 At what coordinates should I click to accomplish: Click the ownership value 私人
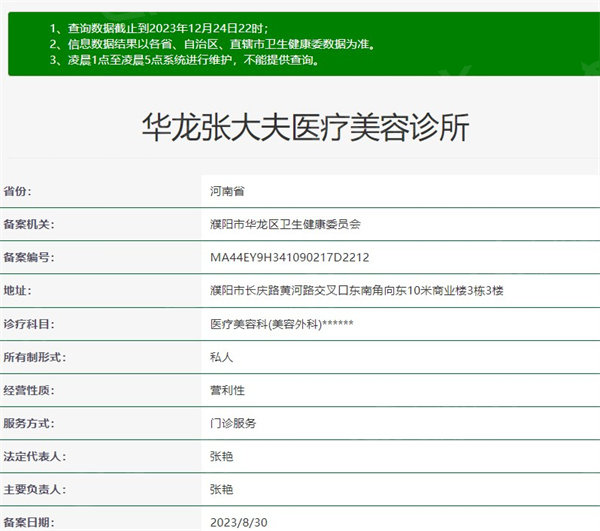(221, 357)
